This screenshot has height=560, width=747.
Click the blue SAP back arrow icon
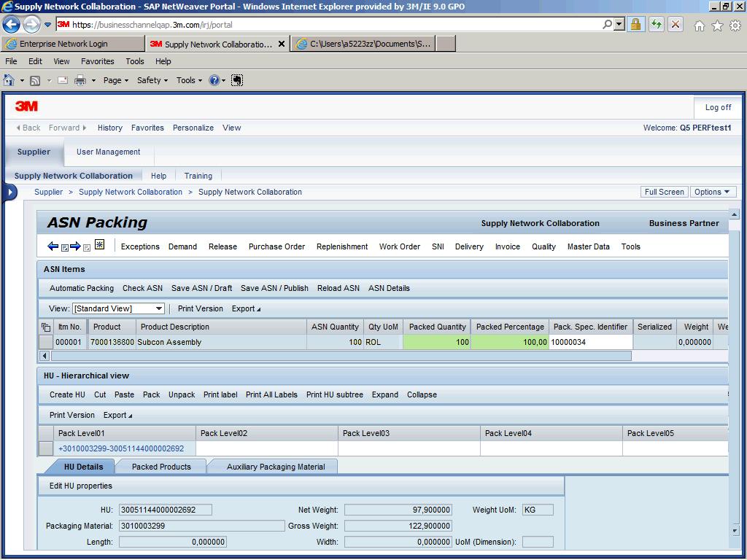tap(53, 246)
